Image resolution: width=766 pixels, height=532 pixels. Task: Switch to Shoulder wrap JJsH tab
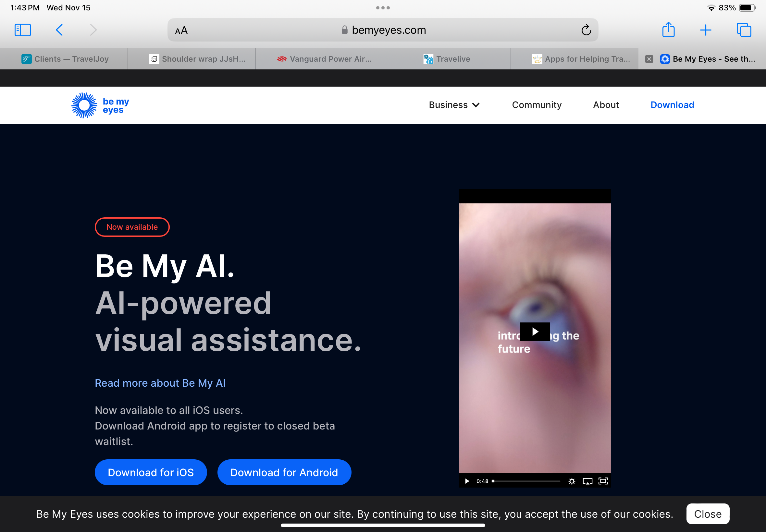192,59
